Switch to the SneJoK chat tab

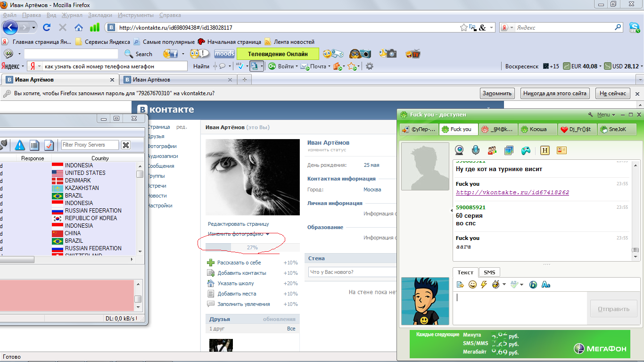[617, 129]
